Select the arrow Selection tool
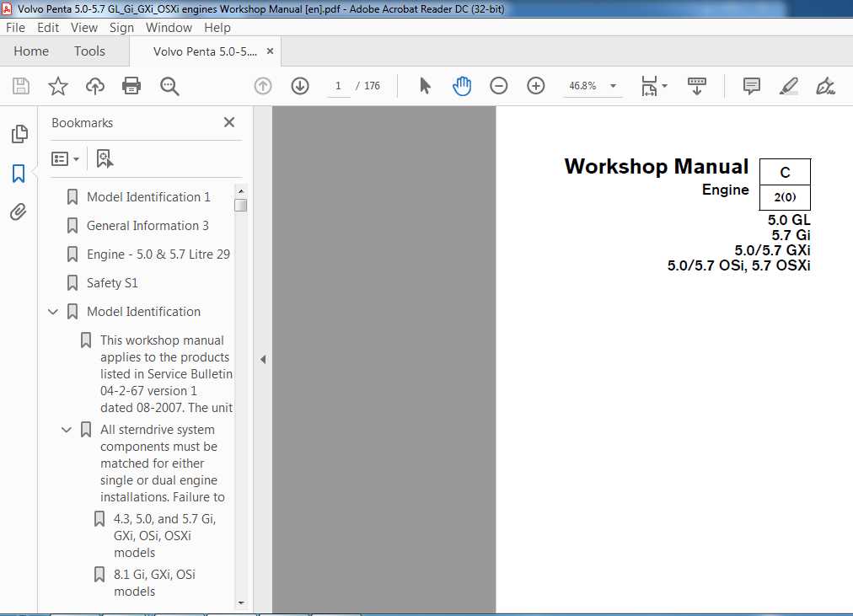 [425, 86]
